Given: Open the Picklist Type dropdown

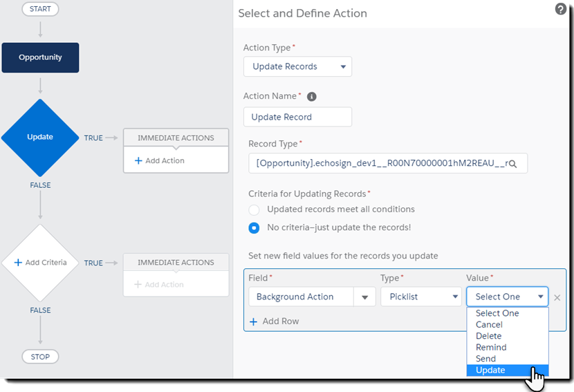Looking at the screenshot, I should (x=420, y=297).
